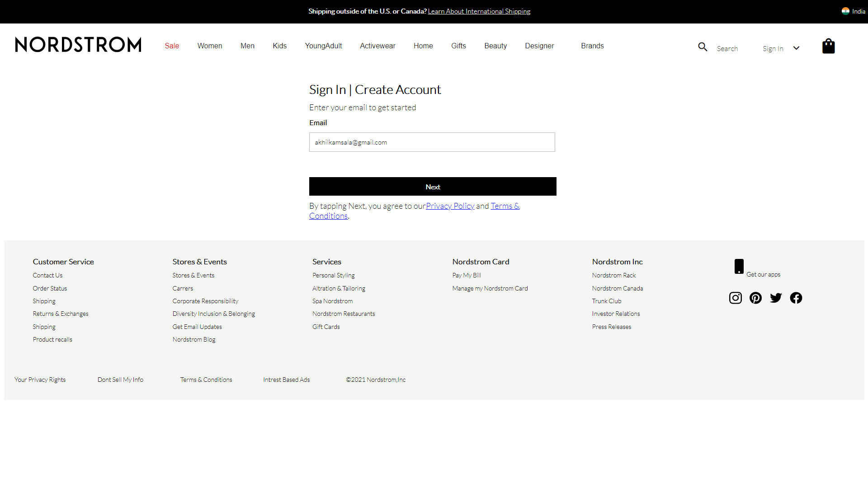Open the Gift Cards footer link

(326, 327)
